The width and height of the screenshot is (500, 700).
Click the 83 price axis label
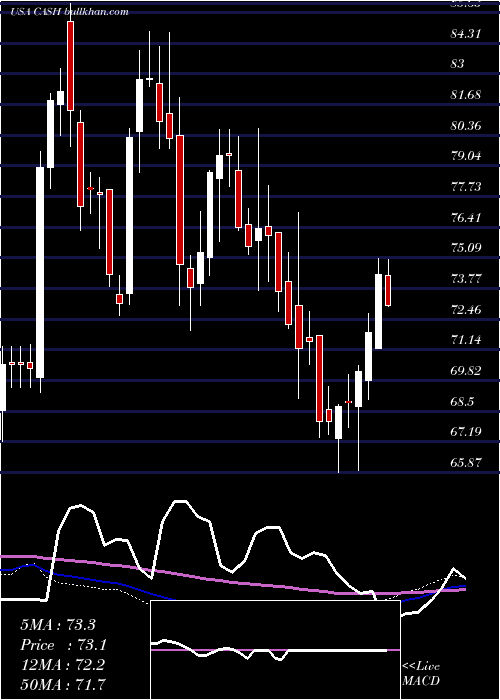pyautogui.click(x=458, y=64)
